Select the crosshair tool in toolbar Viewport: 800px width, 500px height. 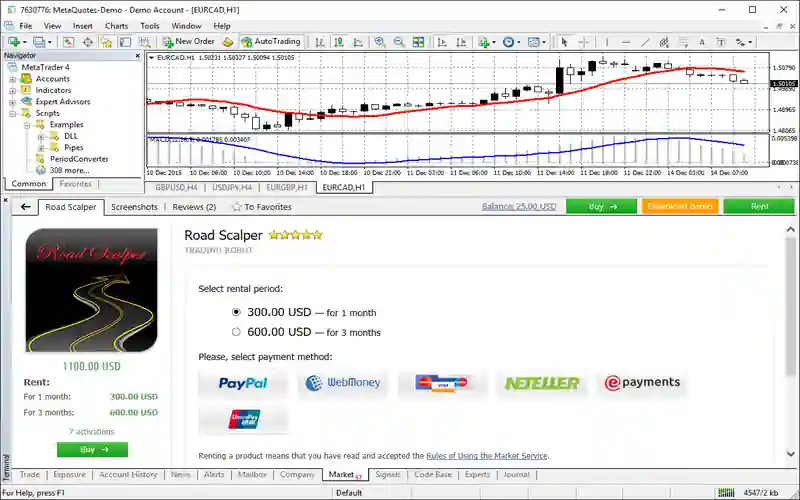(x=584, y=42)
